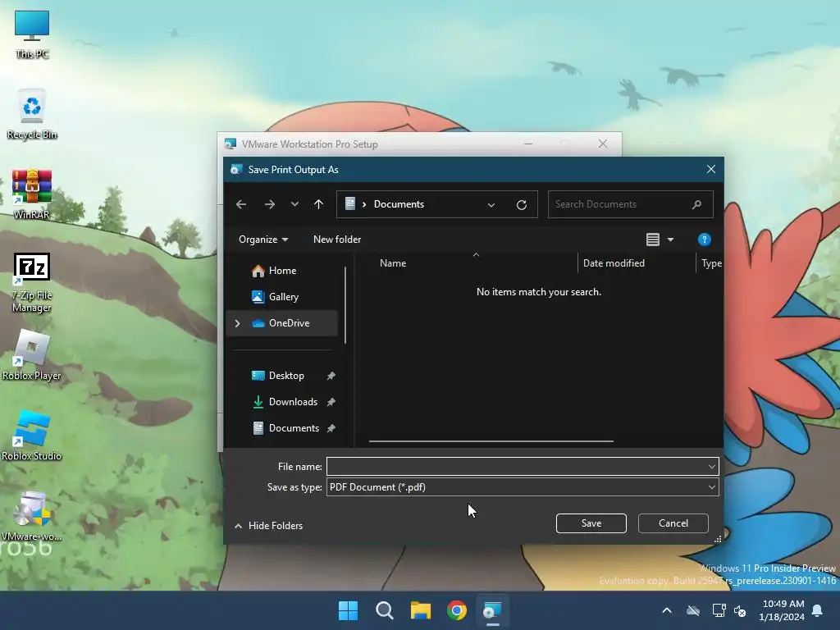Screen dimensions: 840x630
Task: Select the VMware-wo... installer icon
Action: [32, 516]
